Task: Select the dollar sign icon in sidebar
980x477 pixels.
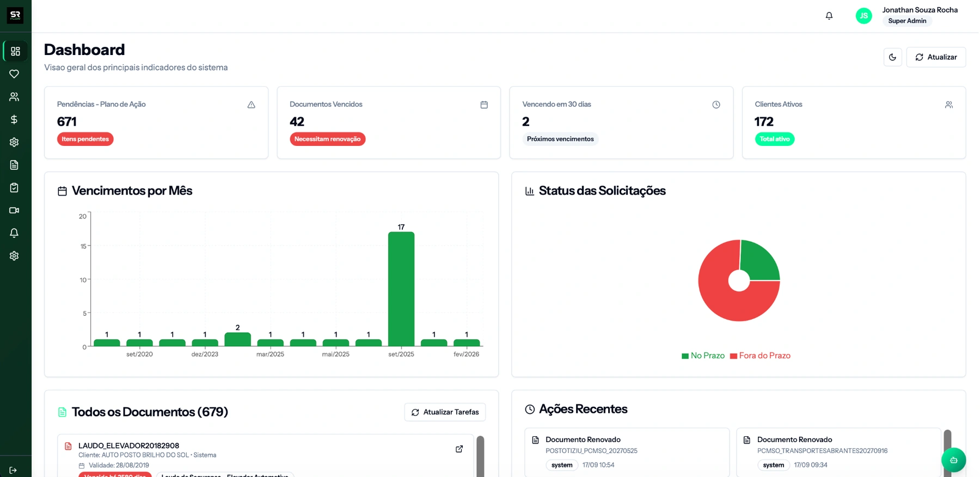Action: [14, 119]
